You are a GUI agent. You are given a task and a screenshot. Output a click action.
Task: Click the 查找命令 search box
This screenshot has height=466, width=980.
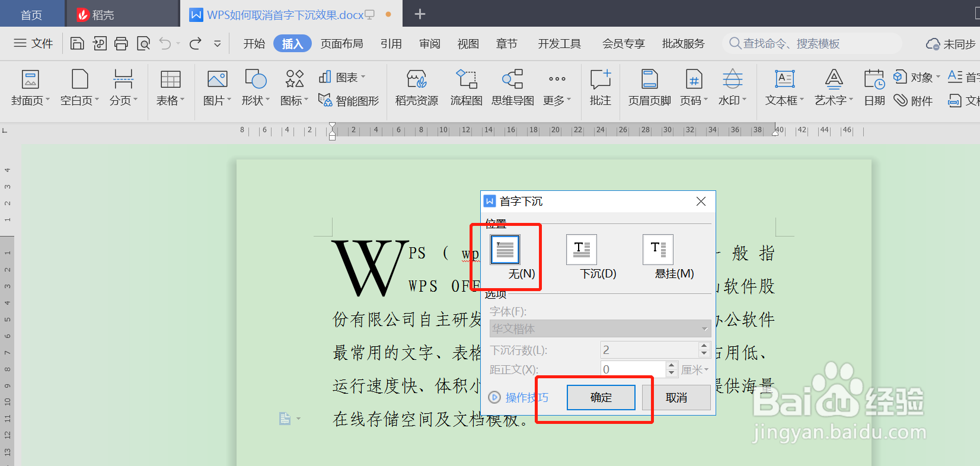pyautogui.click(x=812, y=43)
